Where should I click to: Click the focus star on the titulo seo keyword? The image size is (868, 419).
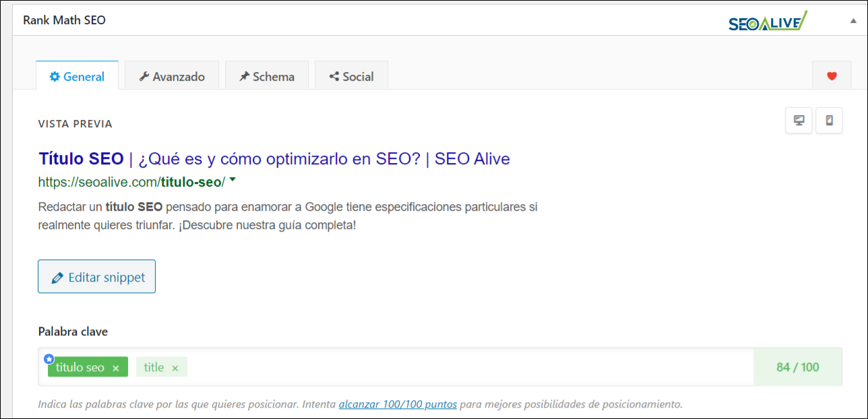49,359
